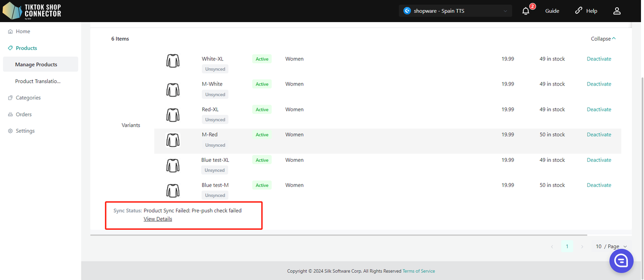Open the 10 / Page size dropdown
Viewport: 644px width, 280px height.
coord(611,246)
